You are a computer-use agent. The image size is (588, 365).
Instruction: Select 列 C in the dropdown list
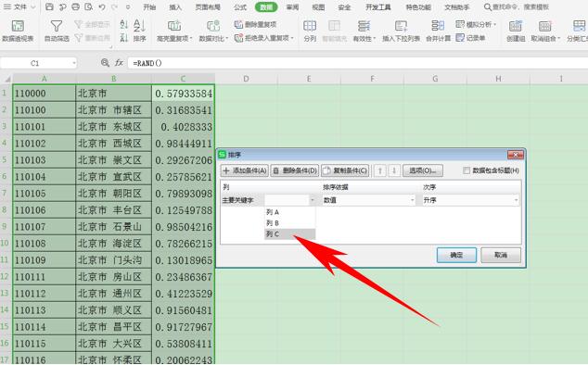point(290,234)
